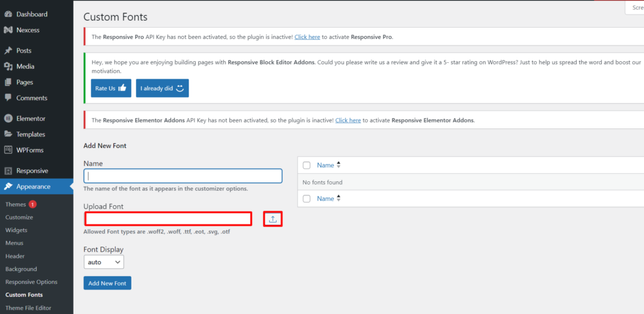Go to Background submenu

(x=21, y=269)
